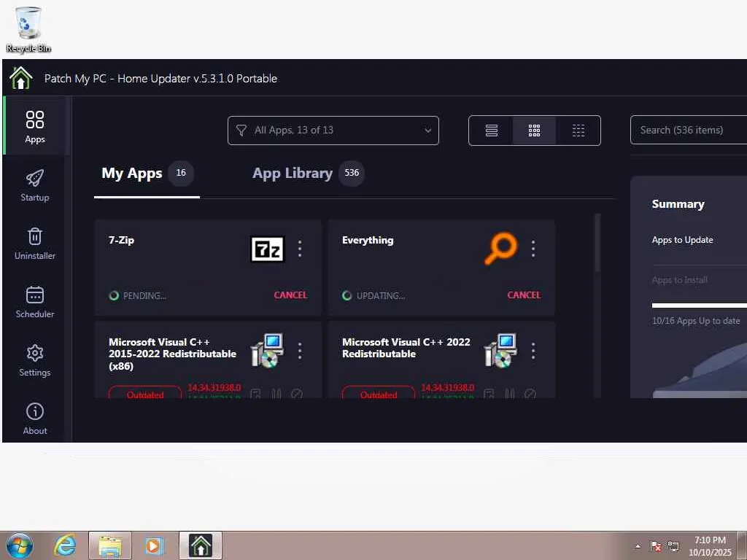The image size is (747, 560).
Task: Show hidden system tray icons
Action: point(638,546)
